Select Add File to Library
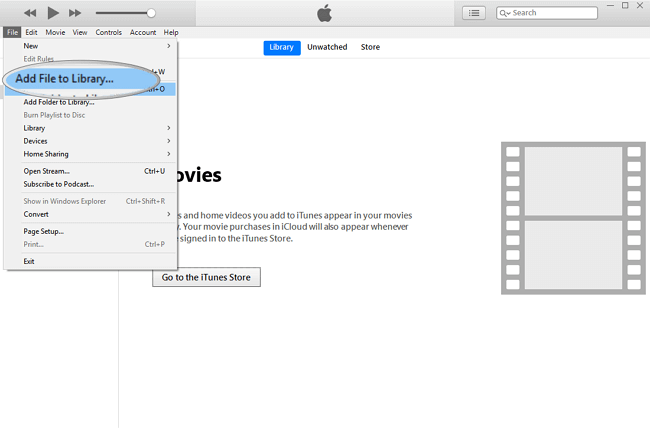Image resolution: width=650 pixels, height=428 pixels. pyautogui.click(x=65, y=79)
